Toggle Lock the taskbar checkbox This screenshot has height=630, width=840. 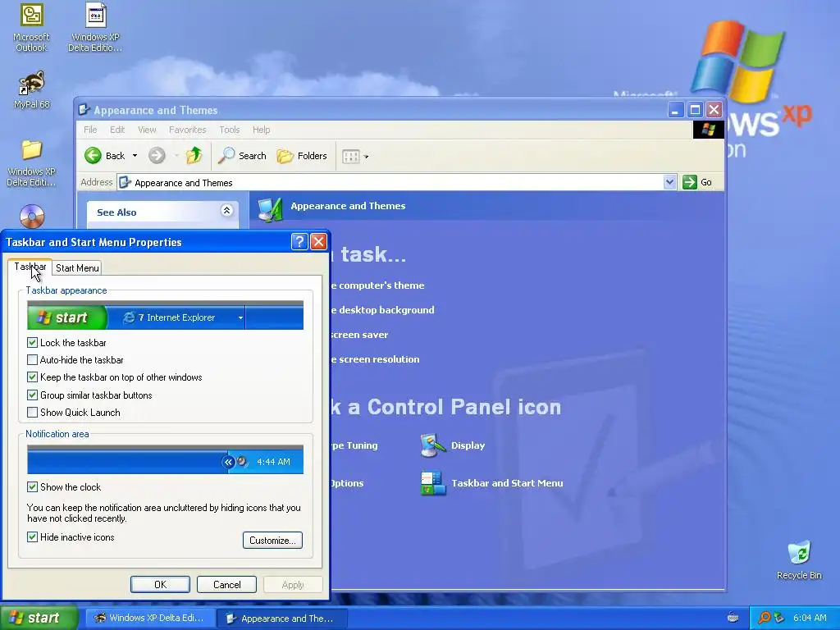pos(32,342)
